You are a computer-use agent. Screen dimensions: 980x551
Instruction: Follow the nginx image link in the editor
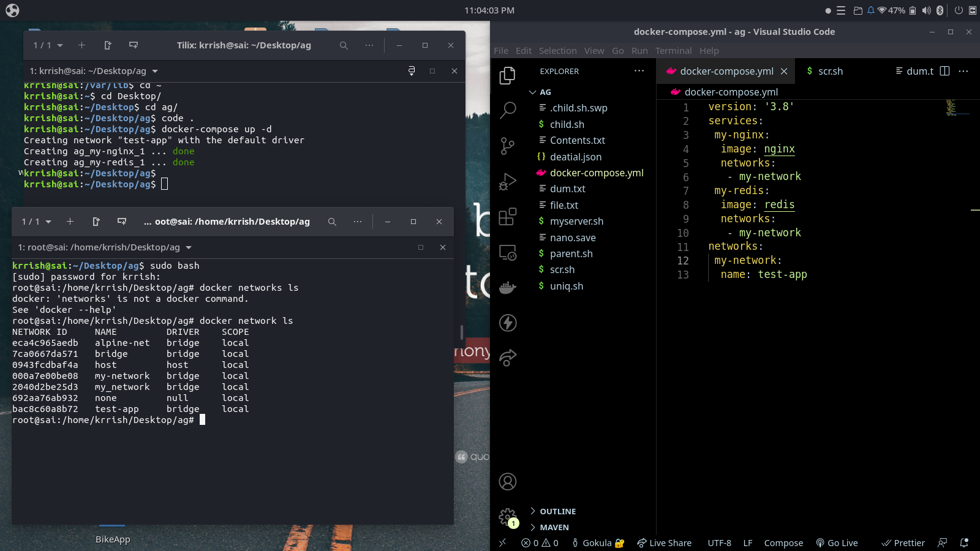click(x=779, y=149)
